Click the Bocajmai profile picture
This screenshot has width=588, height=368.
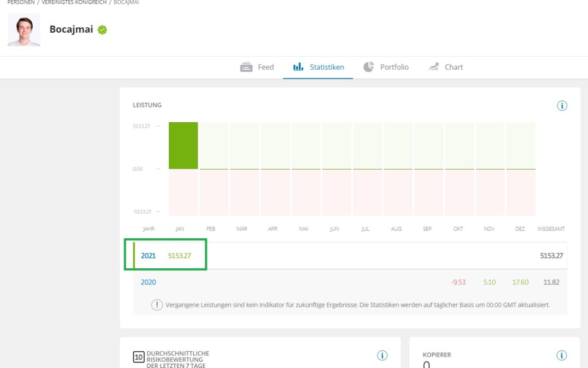click(24, 30)
